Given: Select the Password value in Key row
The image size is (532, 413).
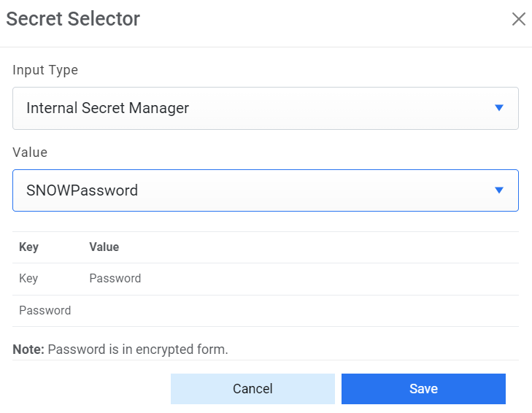Looking at the screenshot, I should pyautogui.click(x=115, y=279).
